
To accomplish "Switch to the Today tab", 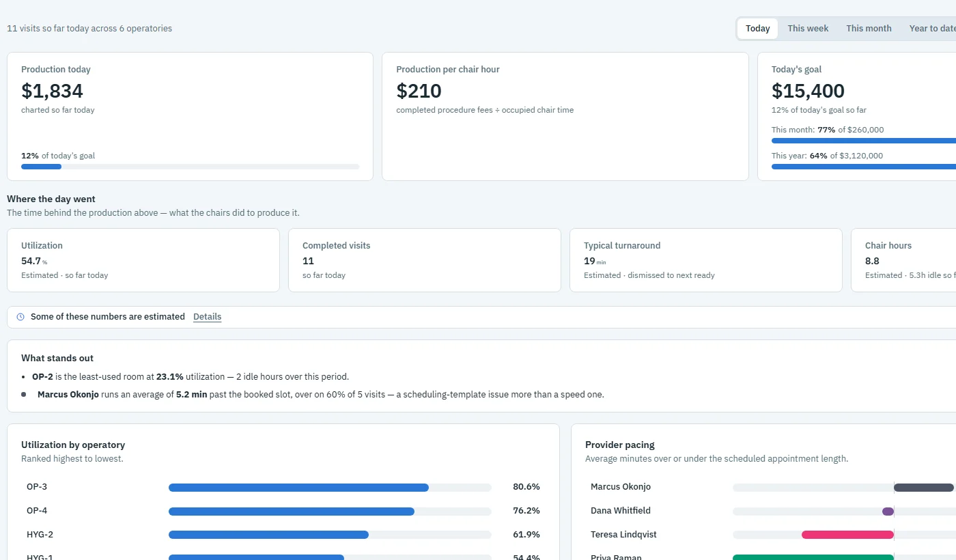I will click(x=758, y=29).
